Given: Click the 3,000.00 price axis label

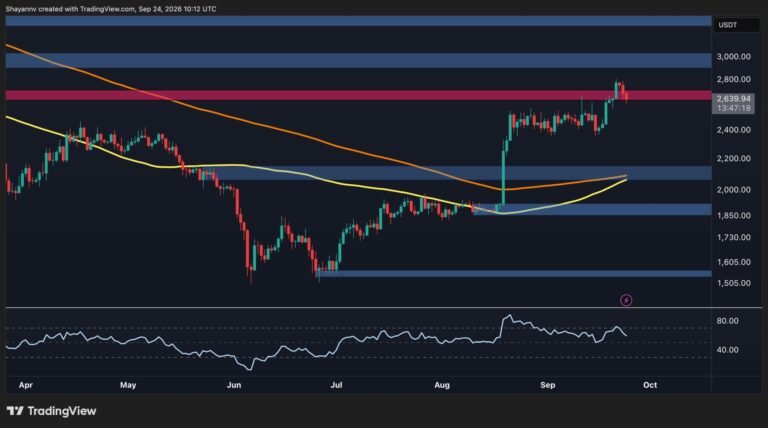Looking at the screenshot, I should tap(733, 57).
